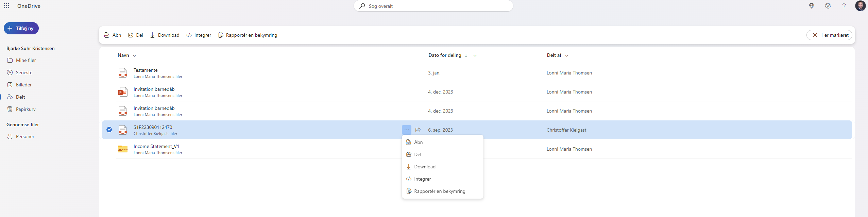Open the Testamente file name link

tap(146, 70)
